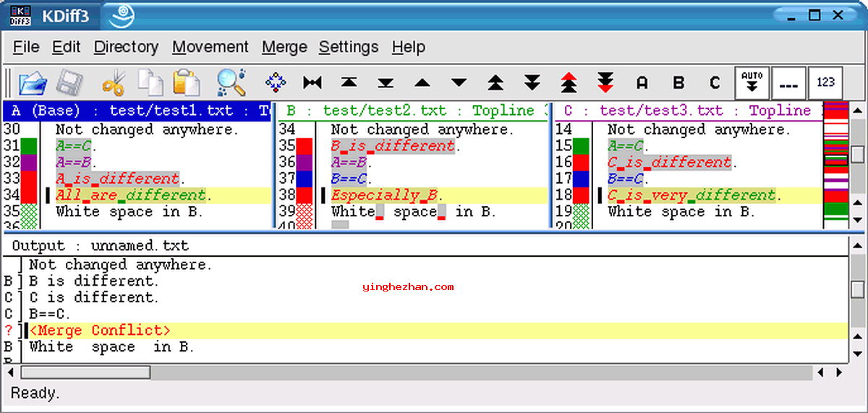Viewport: 868px width, 413px height.
Task: Open the Settings menu
Action: [x=348, y=47]
